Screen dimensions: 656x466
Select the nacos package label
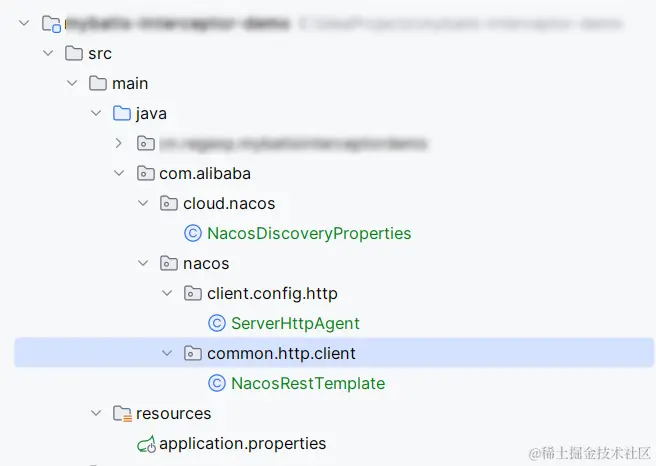(206, 264)
